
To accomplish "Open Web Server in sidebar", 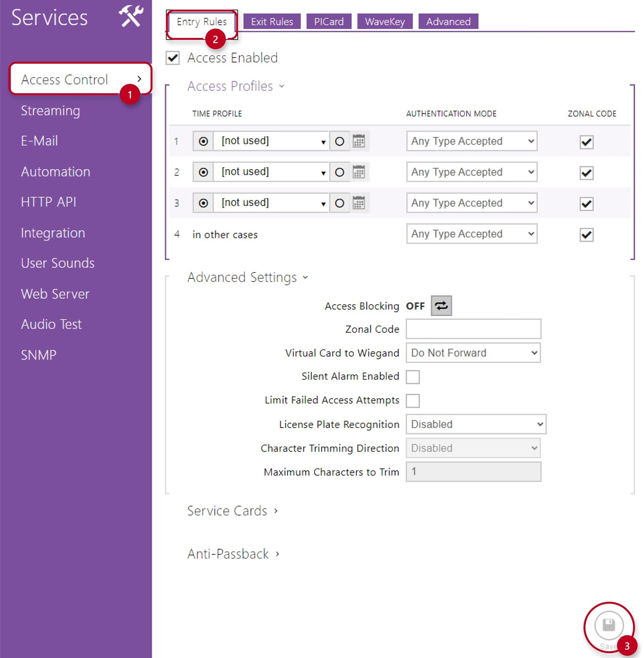I will pyautogui.click(x=55, y=294).
